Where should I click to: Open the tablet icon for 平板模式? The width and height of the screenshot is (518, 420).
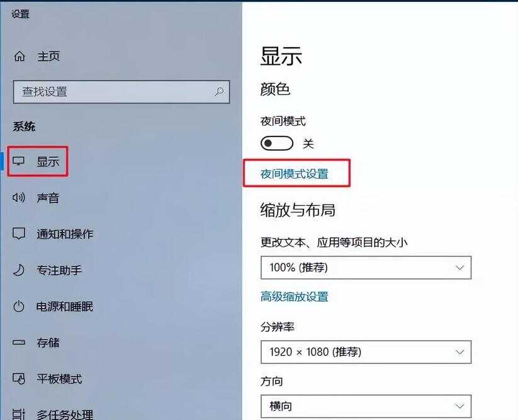(x=19, y=379)
